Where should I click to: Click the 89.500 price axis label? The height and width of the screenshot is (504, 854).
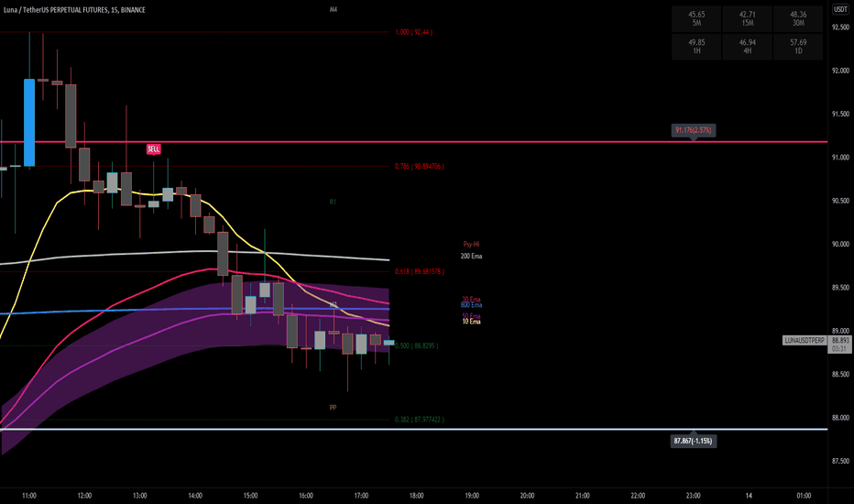840,288
